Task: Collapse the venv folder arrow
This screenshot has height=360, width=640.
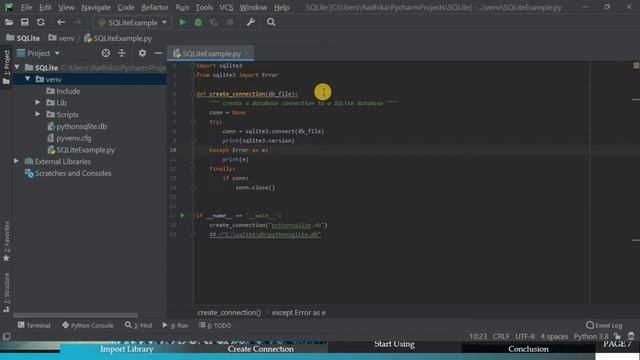Action: pyautogui.click(x=28, y=79)
